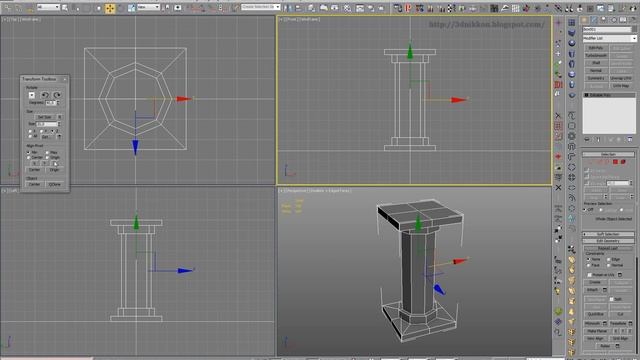Click Pin Stack icon below modifier stack
640x360 pixels.
pos(587,140)
